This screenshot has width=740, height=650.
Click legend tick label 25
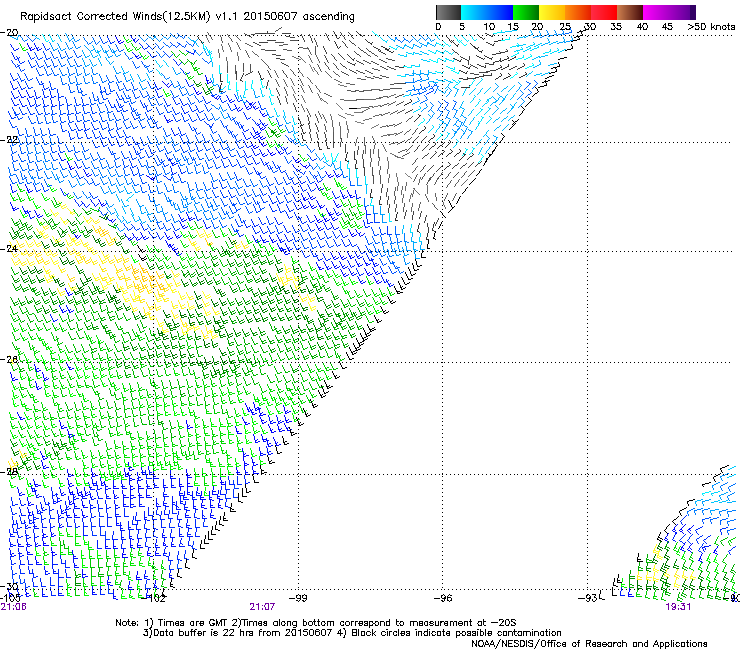(565, 27)
